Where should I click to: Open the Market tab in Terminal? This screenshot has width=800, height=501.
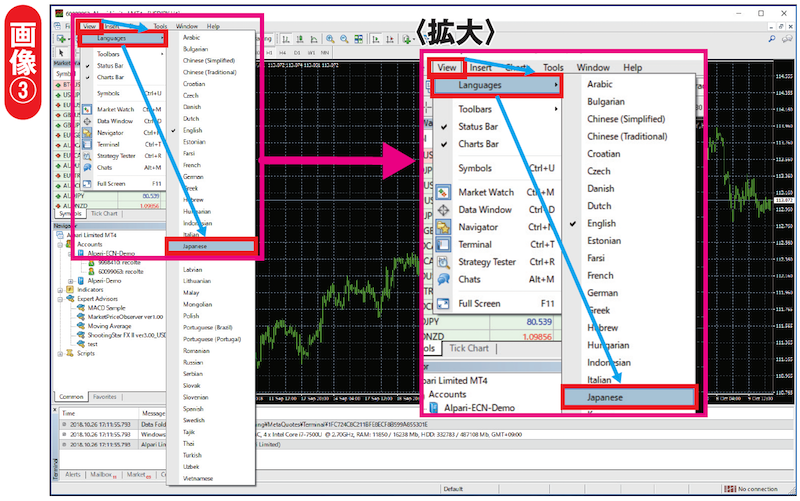coord(138,474)
